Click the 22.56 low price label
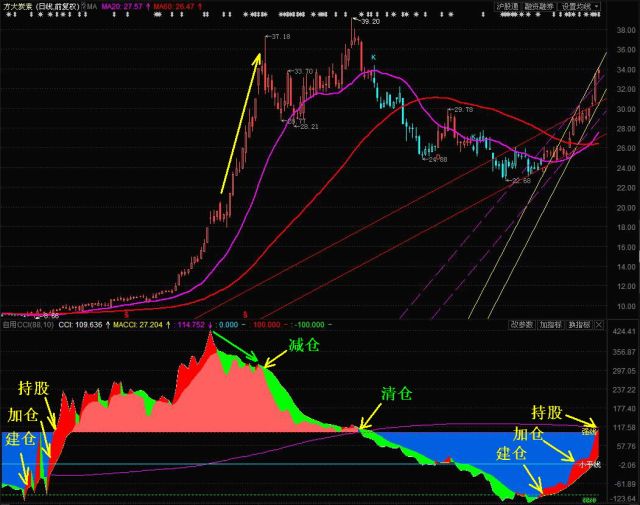The width and height of the screenshot is (640, 505). click(520, 181)
